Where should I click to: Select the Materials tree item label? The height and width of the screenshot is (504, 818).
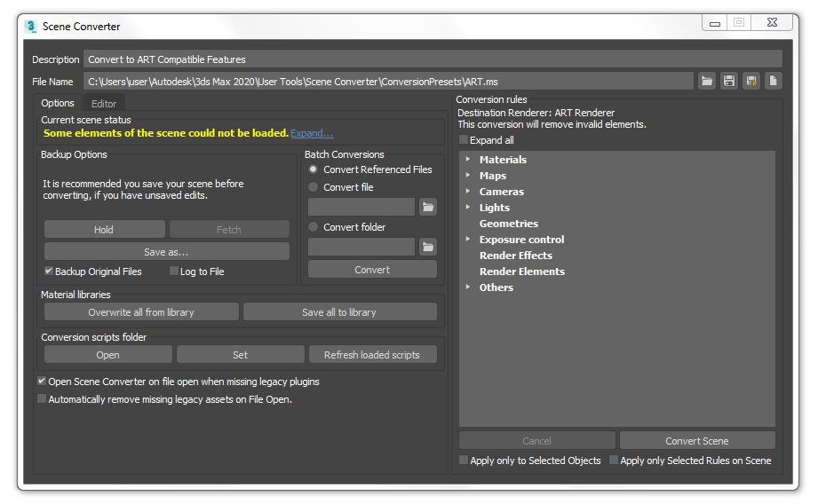(x=503, y=160)
